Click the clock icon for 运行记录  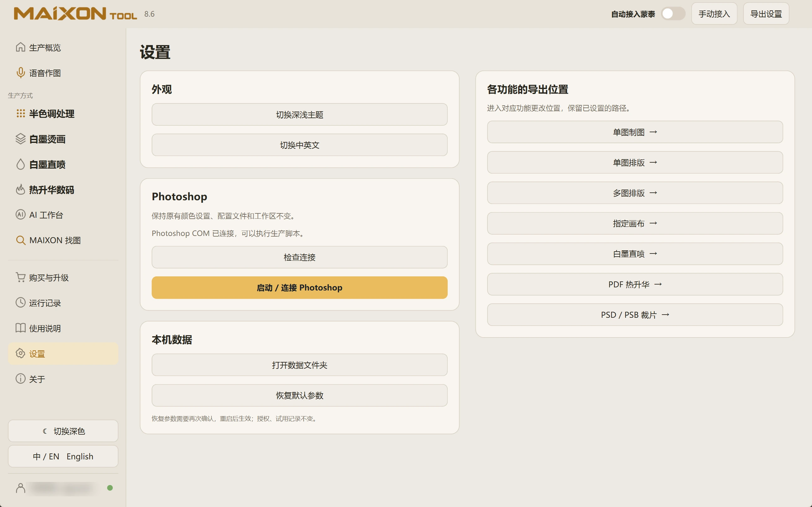pos(20,303)
